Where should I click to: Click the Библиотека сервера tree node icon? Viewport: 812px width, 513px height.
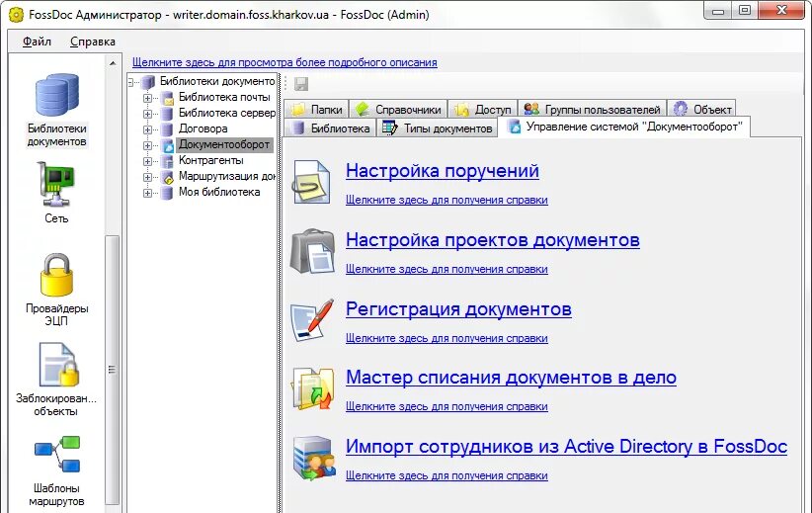click(167, 114)
